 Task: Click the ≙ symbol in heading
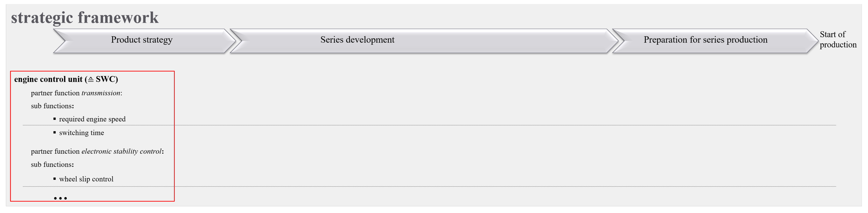pos(91,80)
